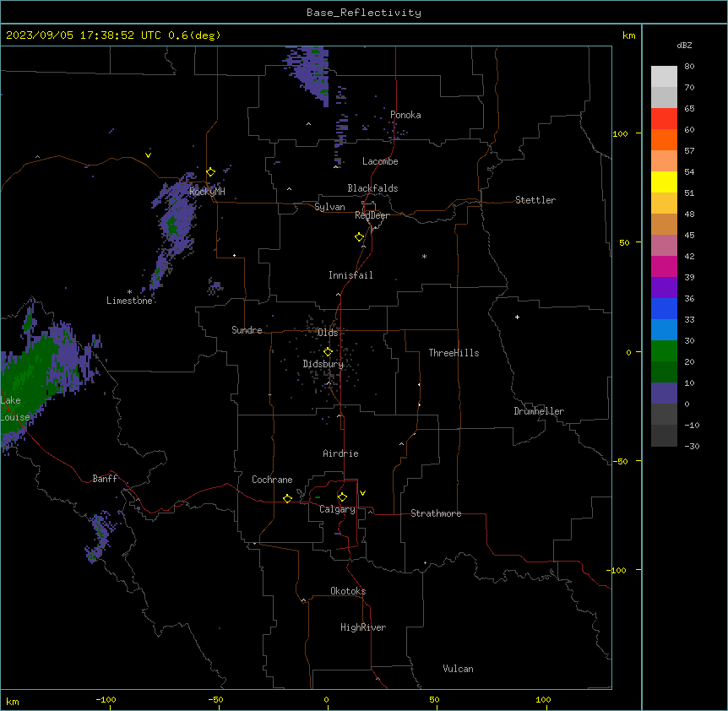Select the RedDeer city label
The height and width of the screenshot is (711, 728).
tap(372, 215)
